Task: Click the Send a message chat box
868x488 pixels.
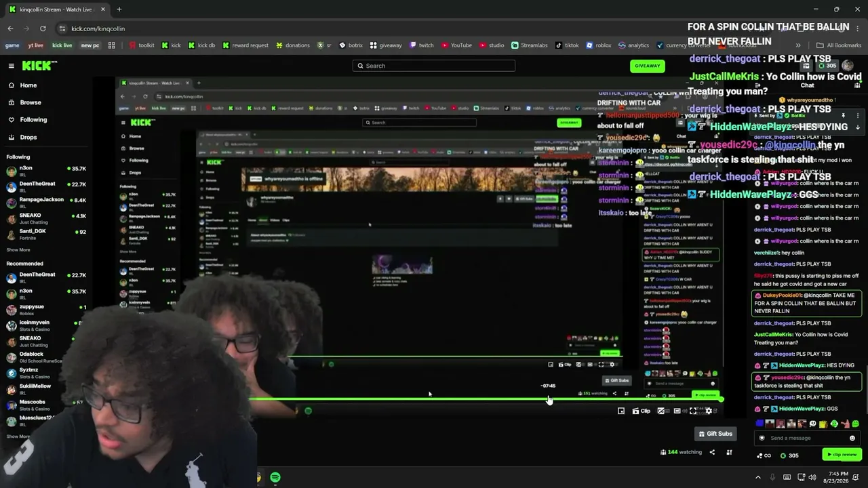Action: tap(807, 438)
